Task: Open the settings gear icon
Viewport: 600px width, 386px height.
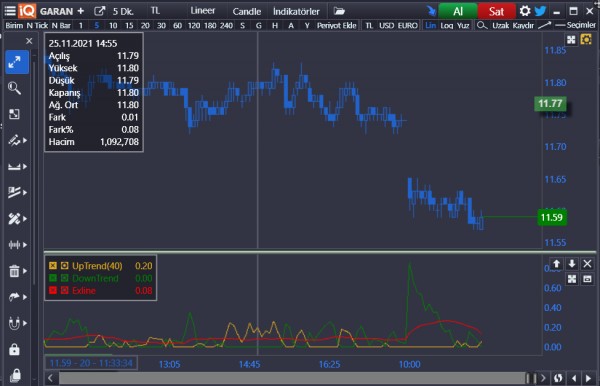Action: pos(525,11)
